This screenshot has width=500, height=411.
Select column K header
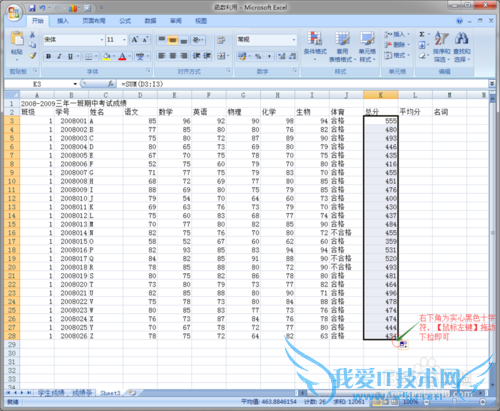click(381, 95)
